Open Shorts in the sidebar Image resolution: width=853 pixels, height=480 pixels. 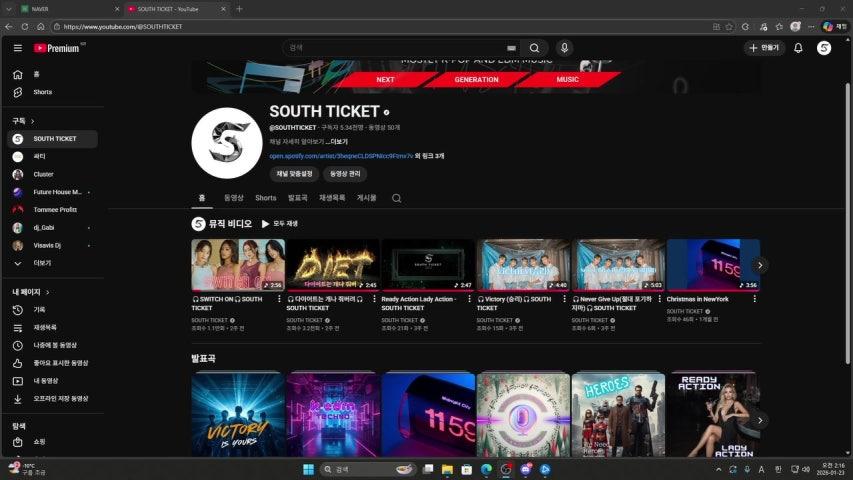(42, 92)
